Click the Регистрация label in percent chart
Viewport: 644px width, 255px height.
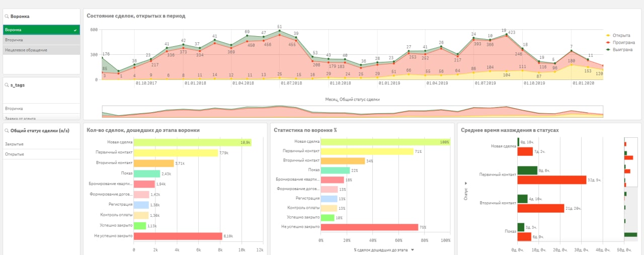pyautogui.click(x=306, y=199)
